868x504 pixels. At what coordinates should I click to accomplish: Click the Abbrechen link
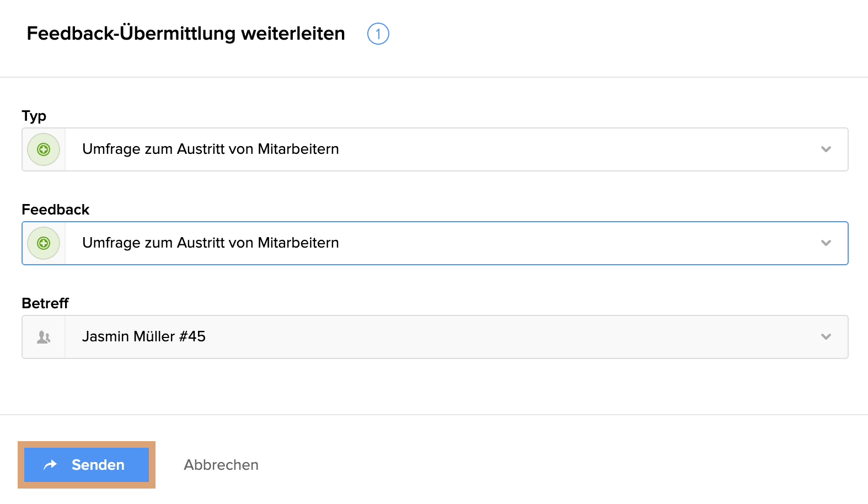(x=221, y=465)
